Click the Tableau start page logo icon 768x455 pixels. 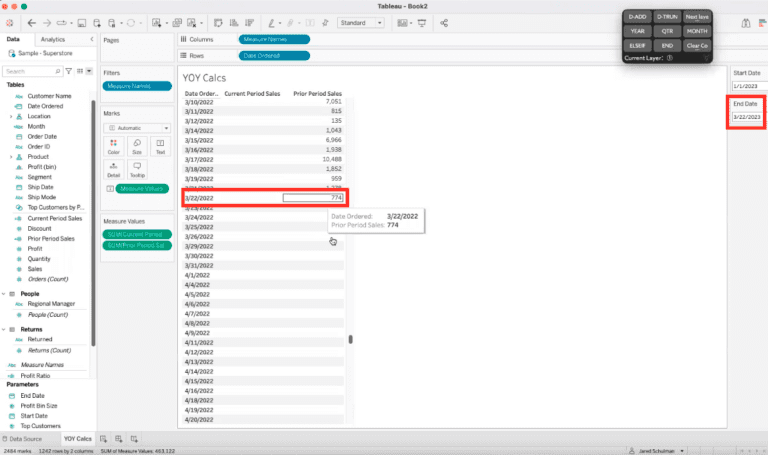(x=9, y=23)
